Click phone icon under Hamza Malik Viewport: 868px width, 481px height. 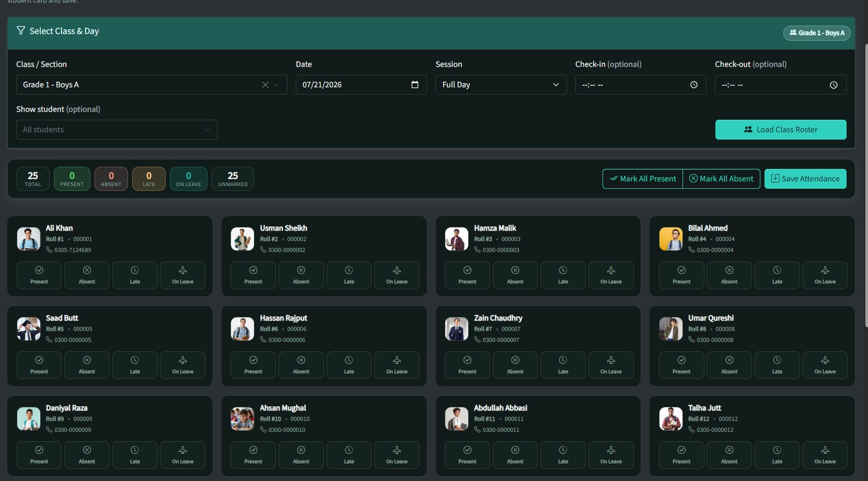477,250
